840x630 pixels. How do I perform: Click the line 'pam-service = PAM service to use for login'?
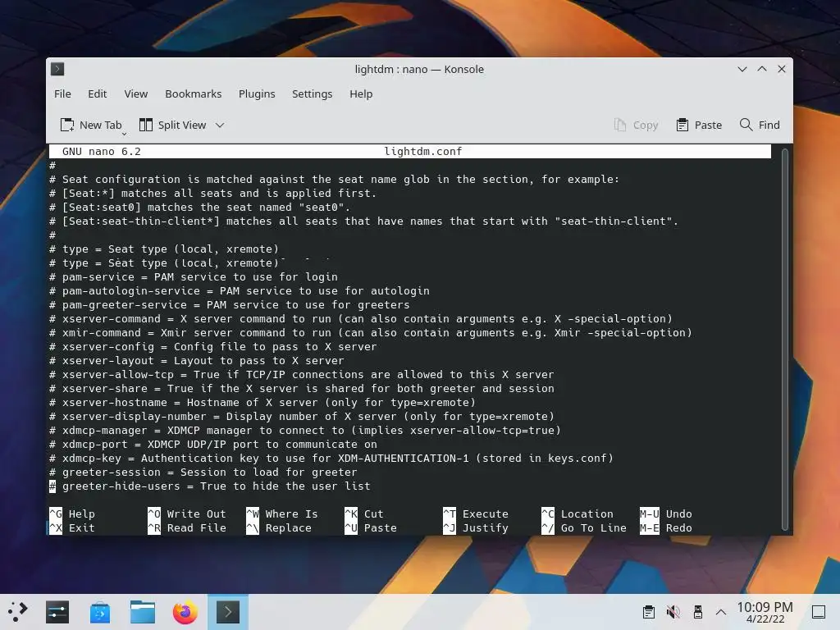tap(194, 277)
